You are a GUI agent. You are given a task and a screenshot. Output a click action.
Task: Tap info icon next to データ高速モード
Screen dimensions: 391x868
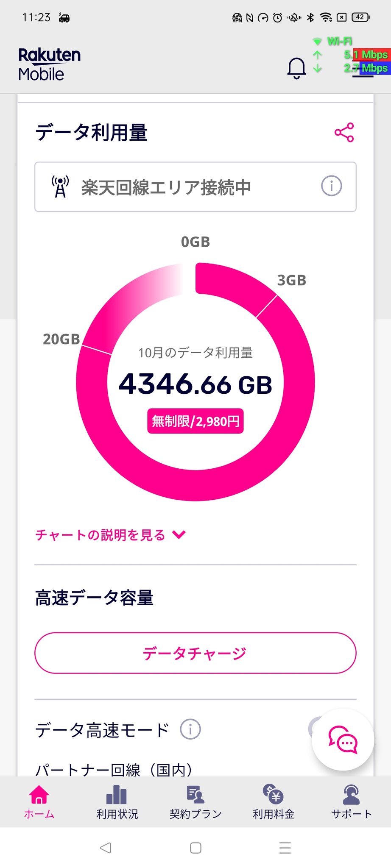(190, 729)
